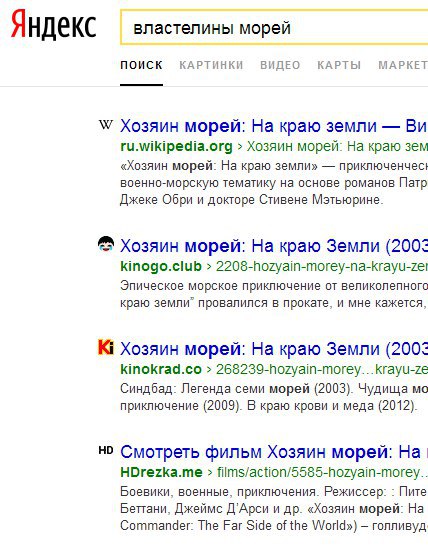Click the Wikipedia favicon next to first result

point(106,124)
